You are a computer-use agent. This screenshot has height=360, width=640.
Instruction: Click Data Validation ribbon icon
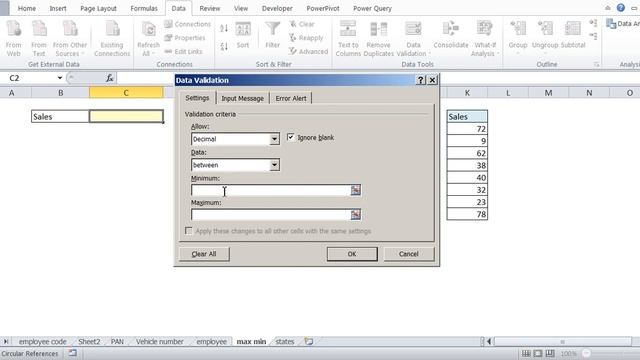pyautogui.click(x=413, y=38)
